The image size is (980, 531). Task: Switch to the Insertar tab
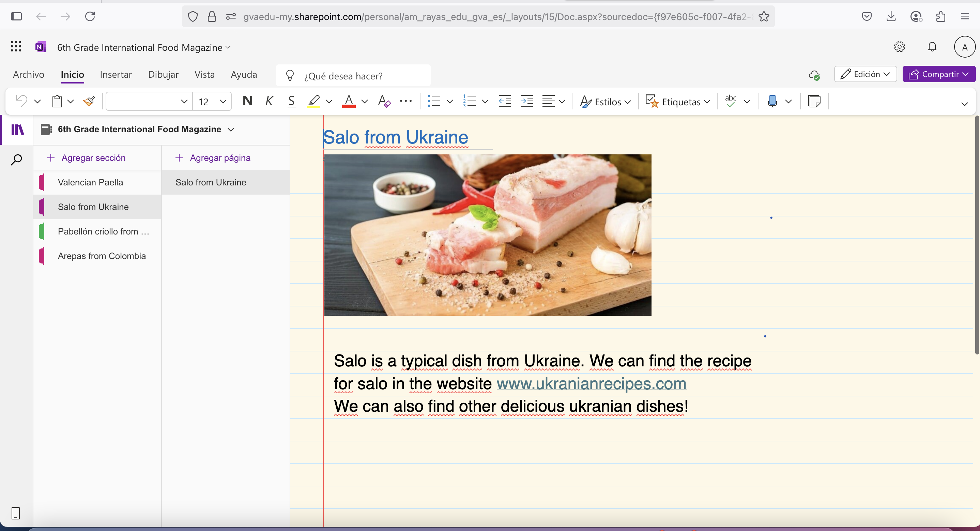point(116,74)
